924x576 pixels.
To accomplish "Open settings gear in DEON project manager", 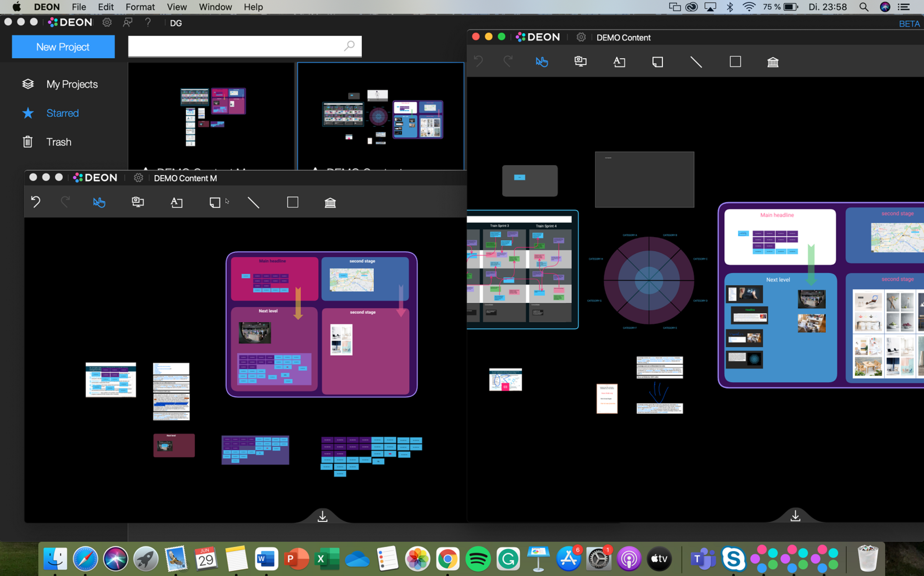I will [107, 23].
